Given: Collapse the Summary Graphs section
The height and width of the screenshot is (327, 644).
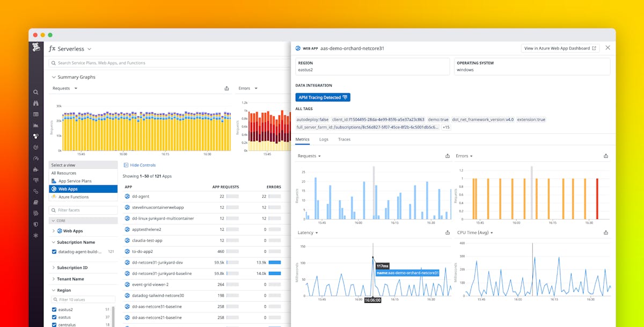Looking at the screenshot, I should tap(54, 77).
